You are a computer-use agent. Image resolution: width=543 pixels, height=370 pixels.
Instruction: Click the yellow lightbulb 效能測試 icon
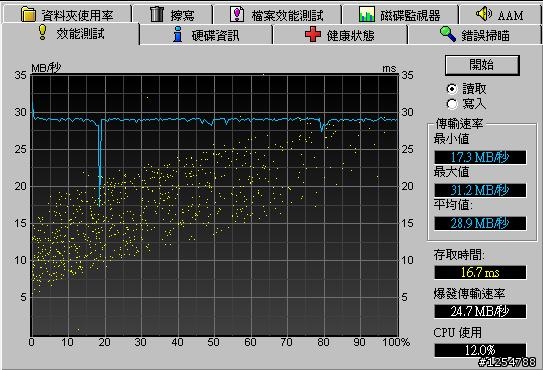[42, 32]
